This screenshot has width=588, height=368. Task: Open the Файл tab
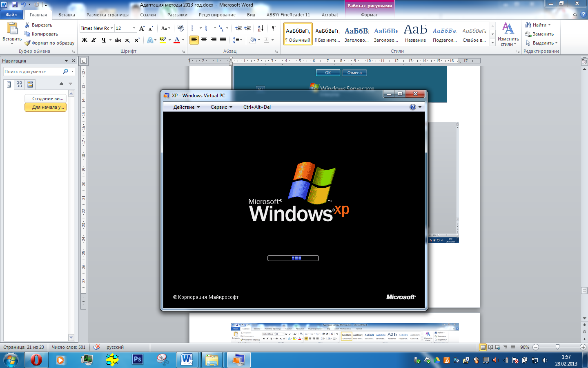(11, 15)
